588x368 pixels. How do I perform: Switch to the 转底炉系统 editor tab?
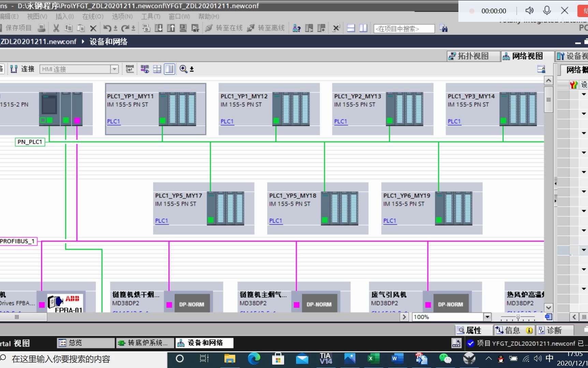coord(145,343)
